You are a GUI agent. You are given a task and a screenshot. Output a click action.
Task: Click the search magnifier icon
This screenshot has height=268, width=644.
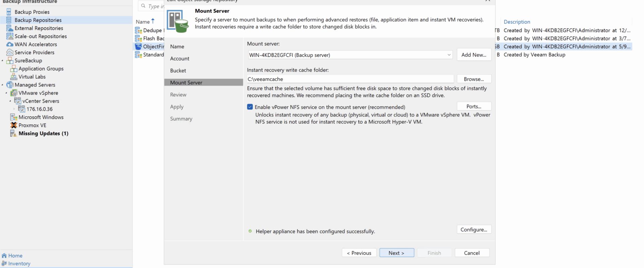click(143, 6)
